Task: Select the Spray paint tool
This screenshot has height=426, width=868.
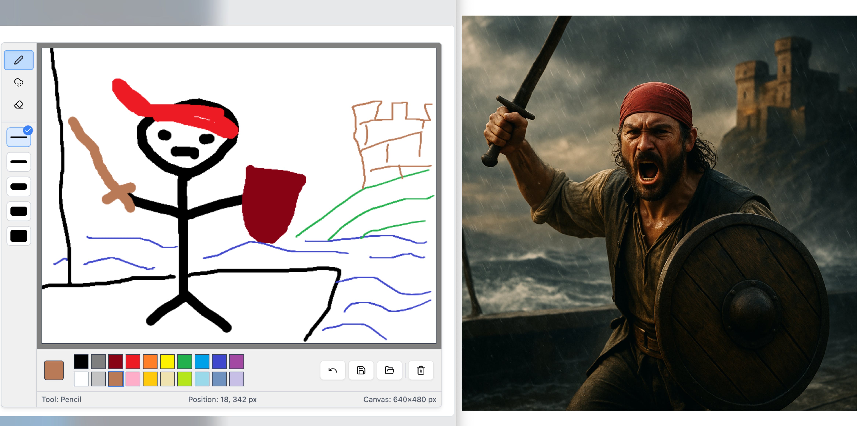Action: coord(19,83)
